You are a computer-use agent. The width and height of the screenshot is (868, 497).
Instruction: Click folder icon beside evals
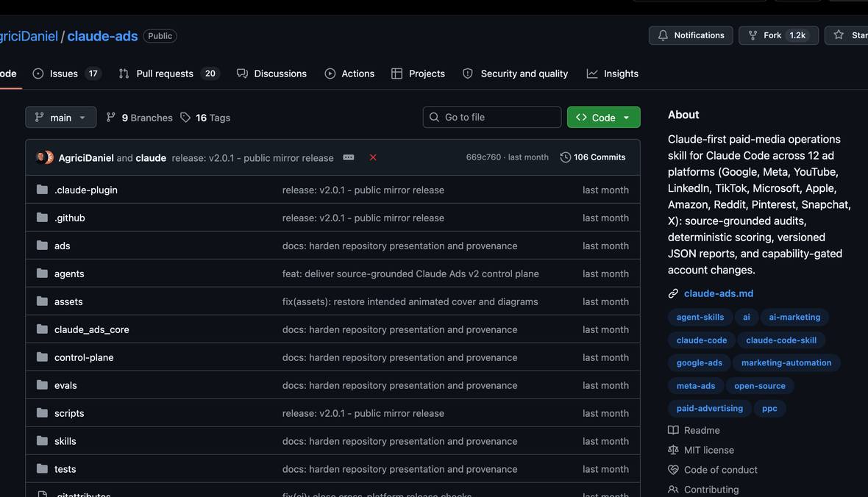point(42,385)
